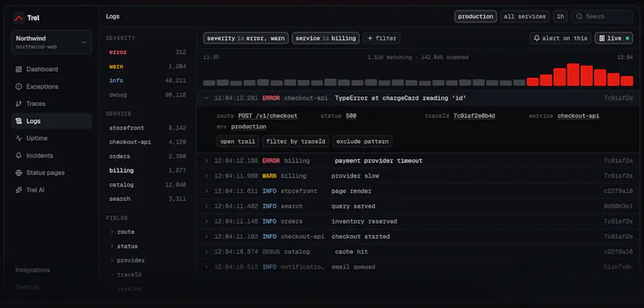Click the Traces branch icon
The height and width of the screenshot is (308, 644).
pos(19,104)
